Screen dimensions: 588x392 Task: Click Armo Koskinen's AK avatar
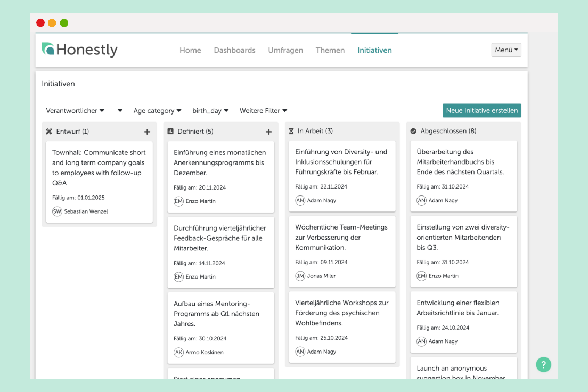179,352
